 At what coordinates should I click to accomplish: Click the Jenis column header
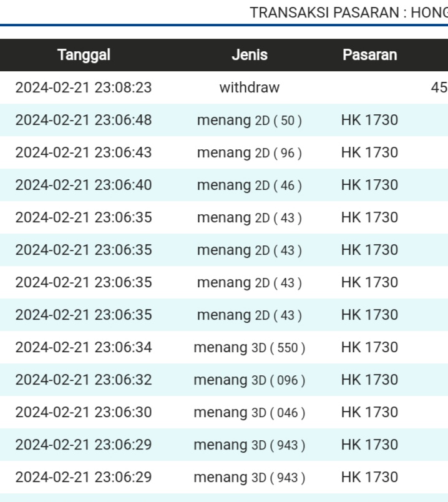point(249,55)
